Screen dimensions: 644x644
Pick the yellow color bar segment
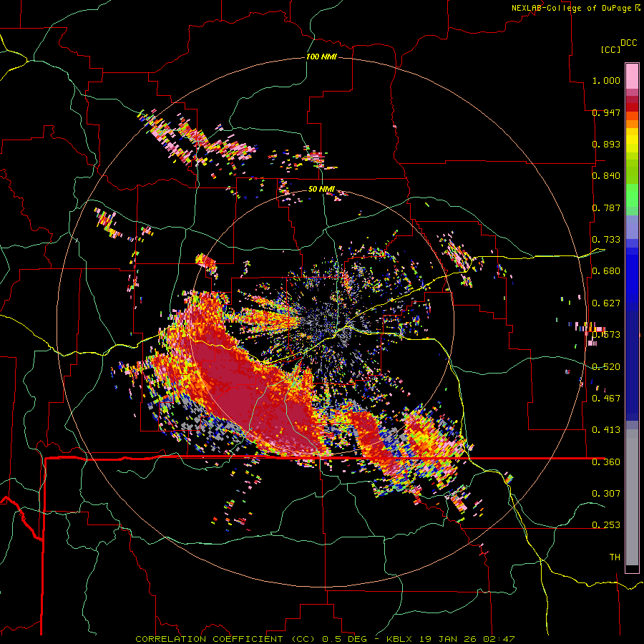(x=632, y=140)
